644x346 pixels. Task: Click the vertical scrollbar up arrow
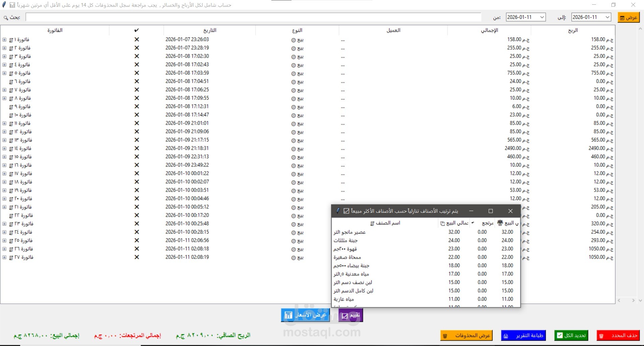(x=640, y=29)
